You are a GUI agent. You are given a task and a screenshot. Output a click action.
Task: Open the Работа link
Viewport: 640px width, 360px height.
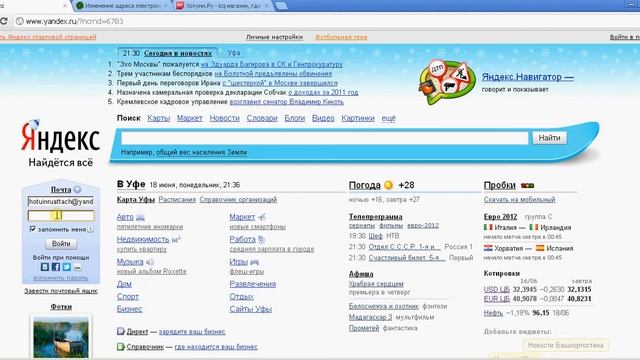point(242,240)
